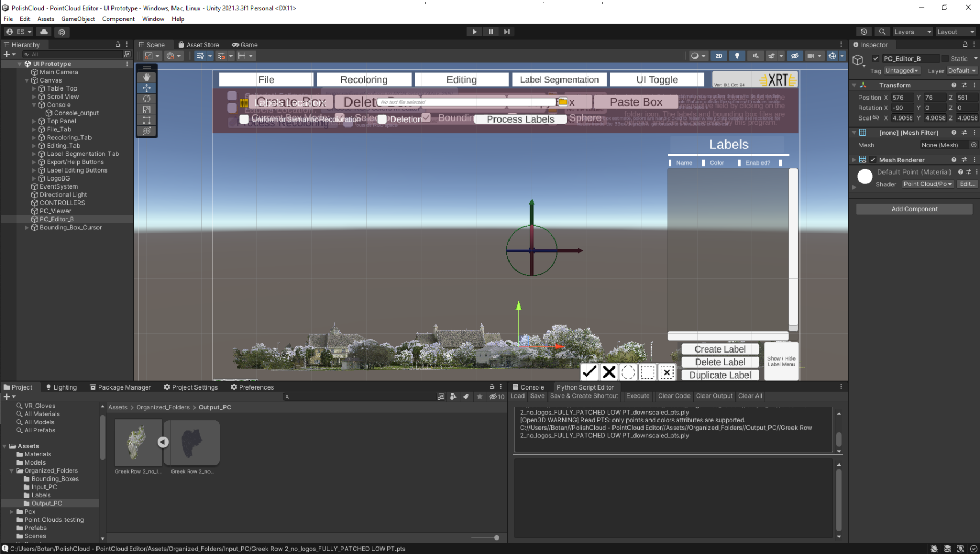The image size is (980, 554).
Task: Click search by type icon in Project
Action: pyautogui.click(x=453, y=396)
